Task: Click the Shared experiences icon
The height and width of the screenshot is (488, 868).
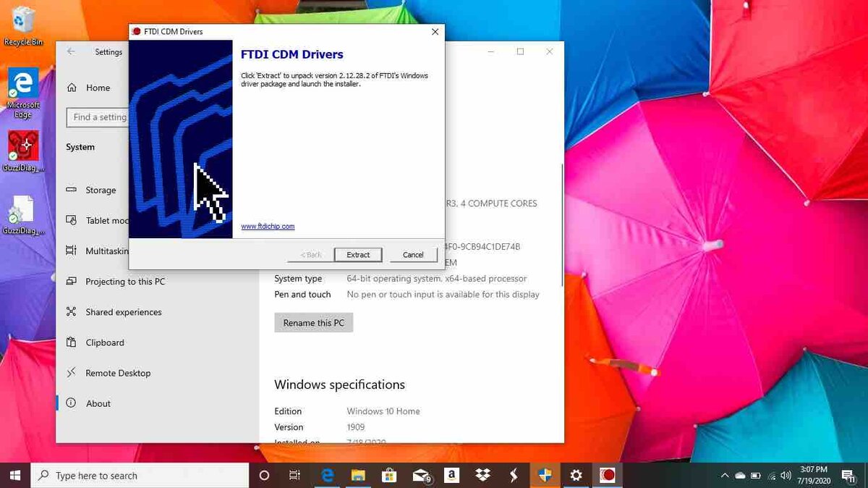Action: [71, 311]
